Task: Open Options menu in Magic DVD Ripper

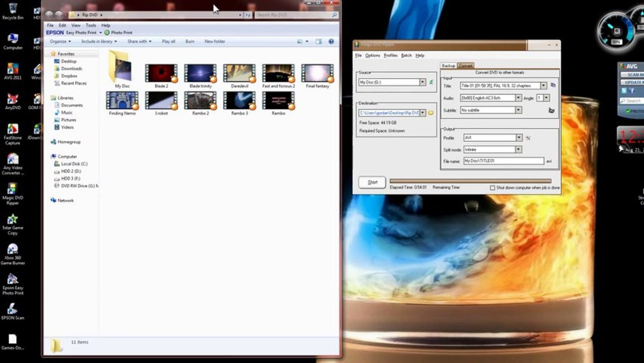Action: point(373,55)
